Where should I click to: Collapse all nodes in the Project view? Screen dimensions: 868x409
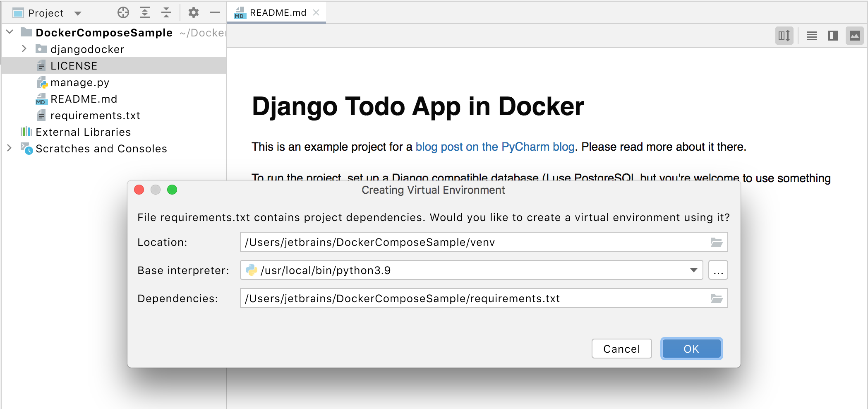[x=166, y=12]
